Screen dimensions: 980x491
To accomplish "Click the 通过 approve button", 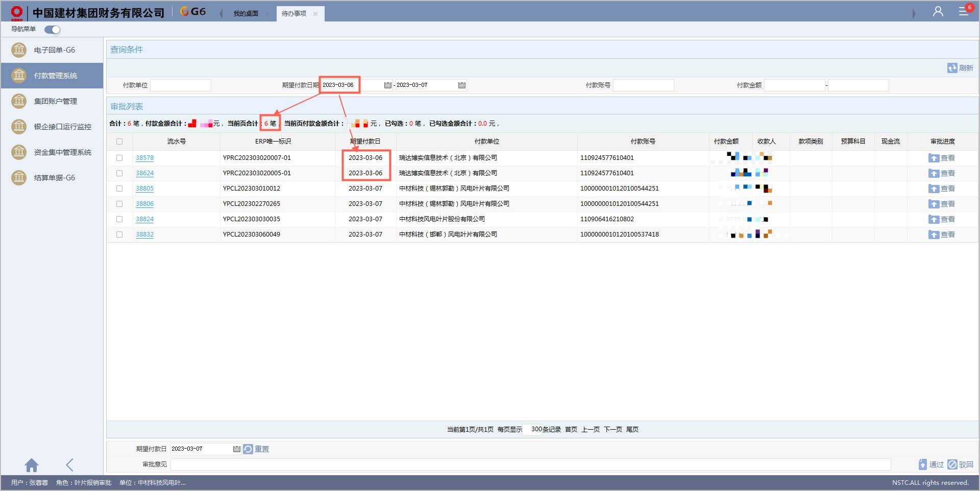I will [x=931, y=464].
